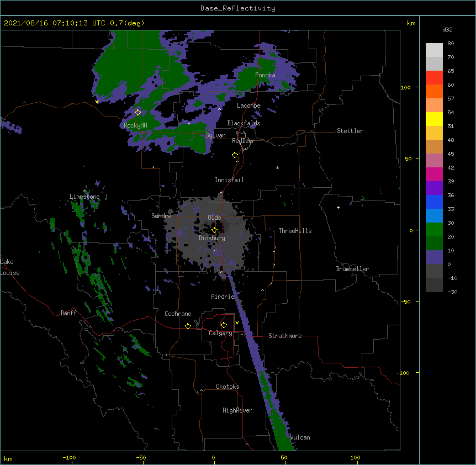Click the 50 tick on the horizontal axis

pos(284,457)
